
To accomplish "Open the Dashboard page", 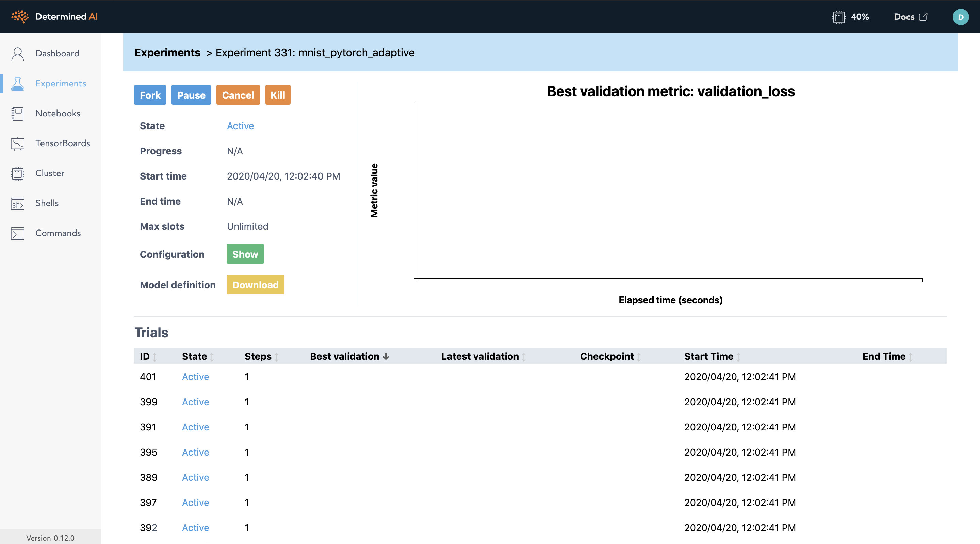I will 58,54.
